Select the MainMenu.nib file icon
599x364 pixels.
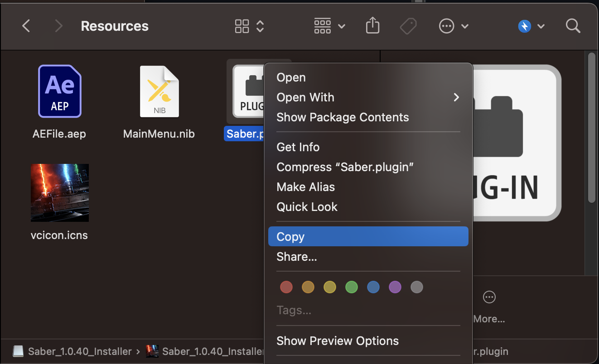(x=159, y=91)
